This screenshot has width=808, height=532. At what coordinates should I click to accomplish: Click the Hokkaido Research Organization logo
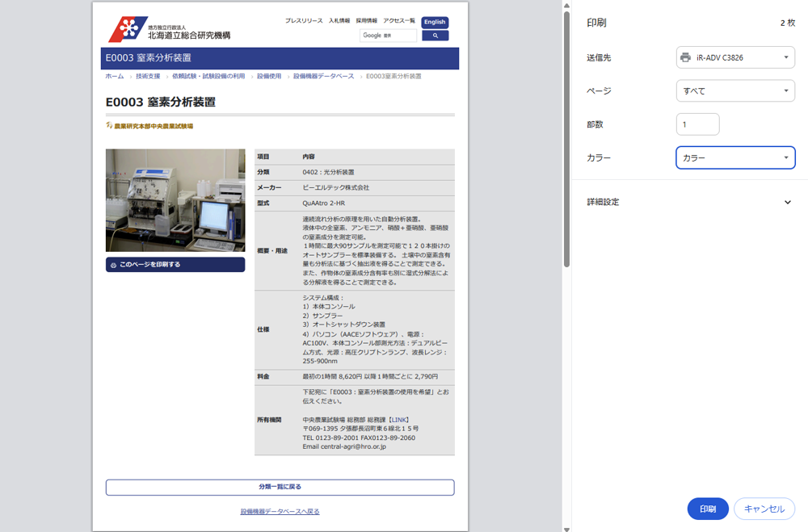coord(169,30)
